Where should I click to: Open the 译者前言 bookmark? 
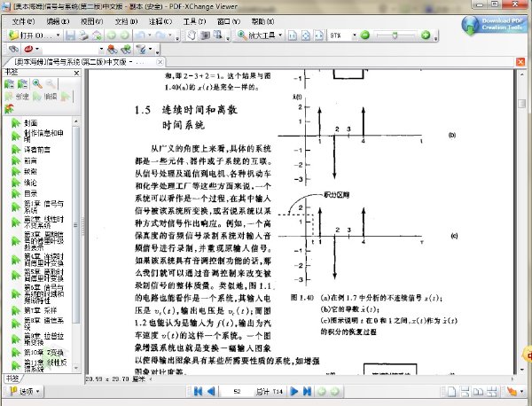[37, 150]
